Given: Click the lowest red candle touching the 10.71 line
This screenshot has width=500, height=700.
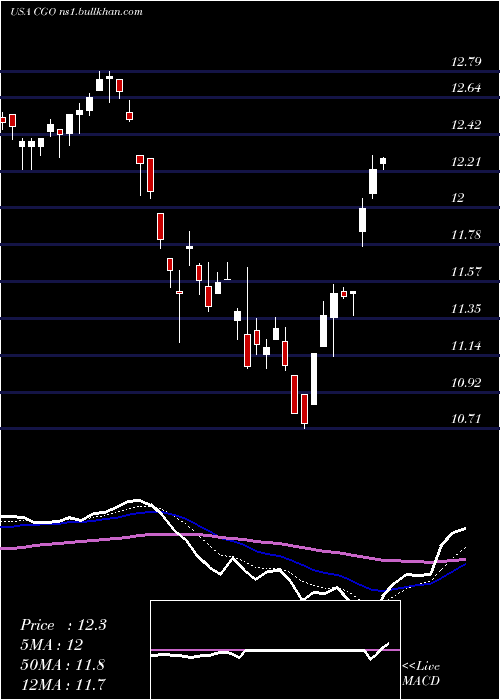Looking at the screenshot, I should pos(304,410).
